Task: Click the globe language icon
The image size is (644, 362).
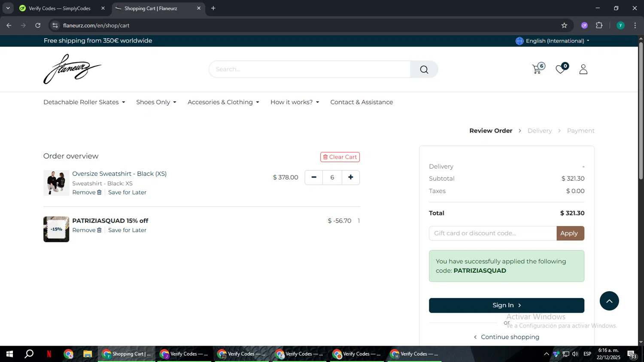Action: point(519,41)
